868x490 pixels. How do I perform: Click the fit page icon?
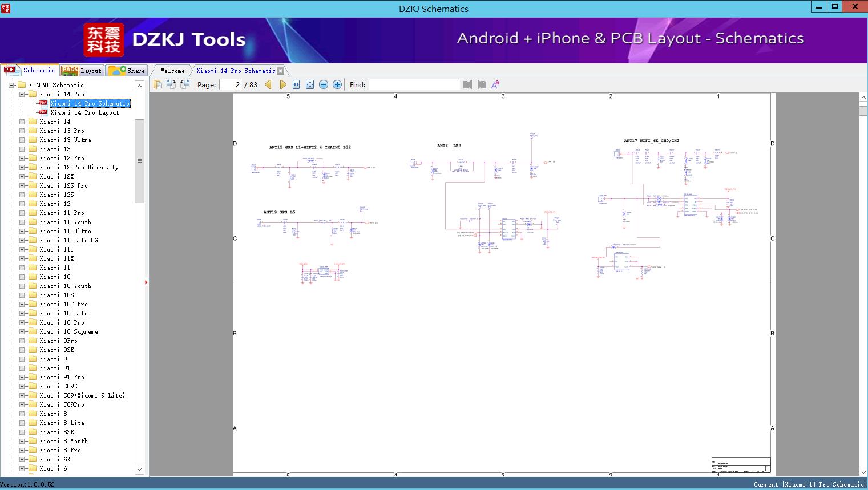click(310, 84)
